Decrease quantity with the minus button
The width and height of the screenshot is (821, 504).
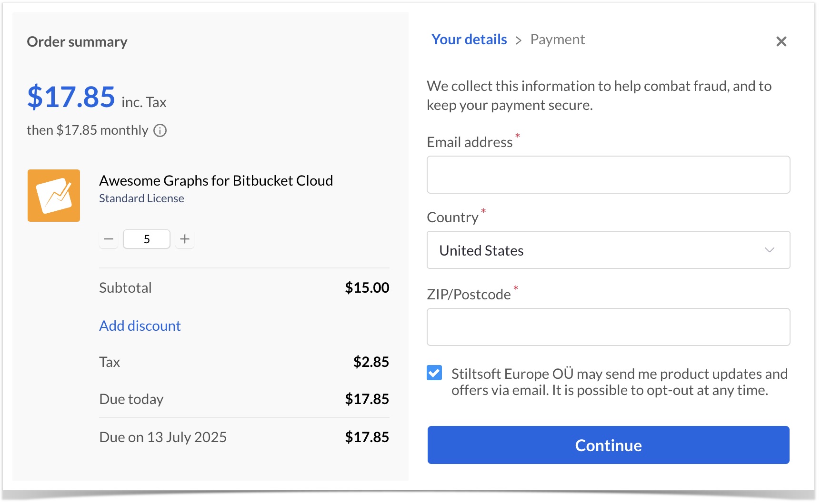[109, 239]
